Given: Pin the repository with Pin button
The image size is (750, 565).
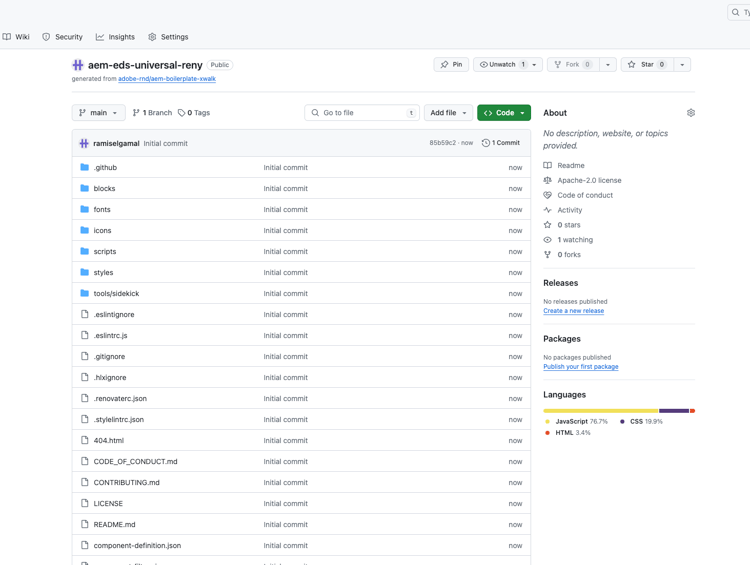Looking at the screenshot, I should click(451, 65).
